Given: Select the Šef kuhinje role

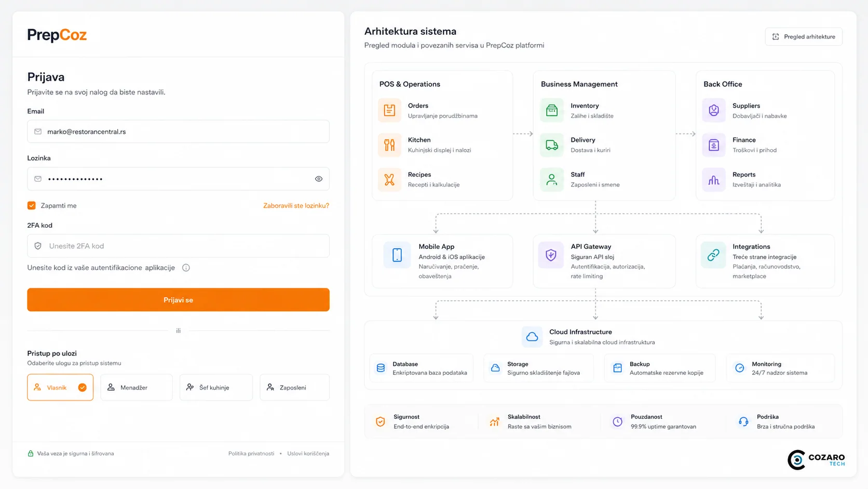Looking at the screenshot, I should [216, 387].
